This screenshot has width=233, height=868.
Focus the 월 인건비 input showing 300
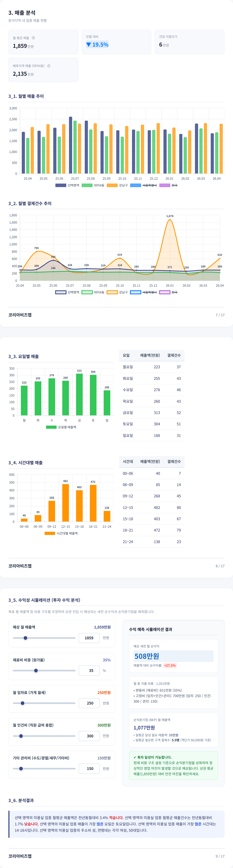[89, 736]
